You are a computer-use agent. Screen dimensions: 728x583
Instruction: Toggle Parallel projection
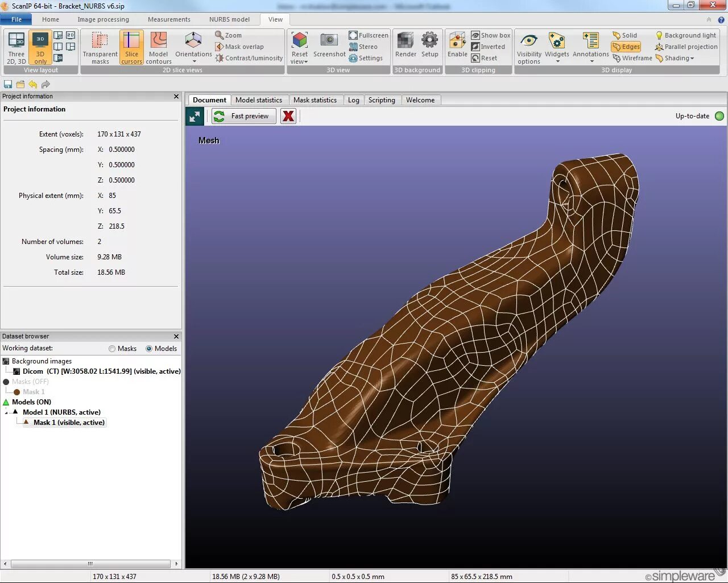pos(686,47)
